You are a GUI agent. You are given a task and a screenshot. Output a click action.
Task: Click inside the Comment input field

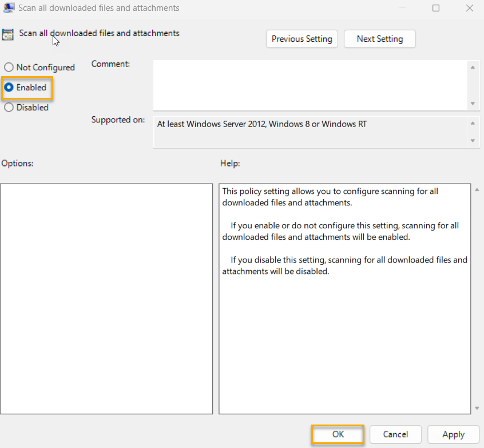[312, 85]
